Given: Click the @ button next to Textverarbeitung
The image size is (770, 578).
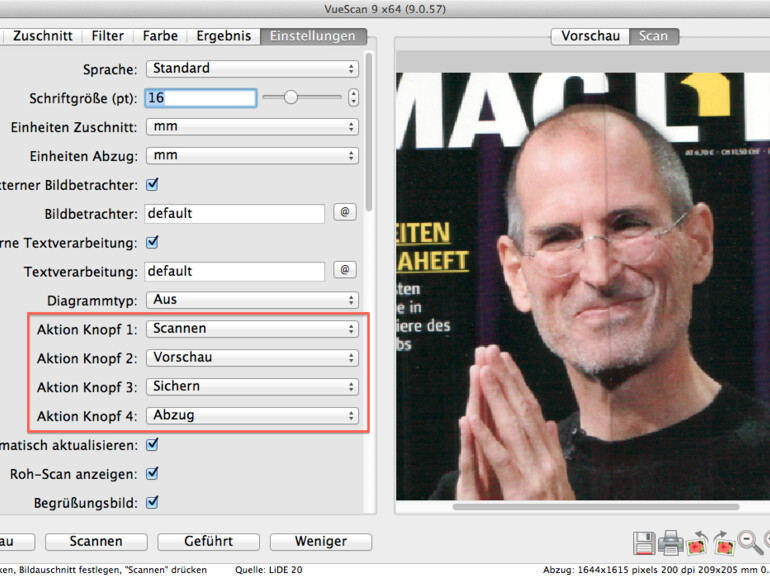Looking at the screenshot, I should [x=345, y=270].
